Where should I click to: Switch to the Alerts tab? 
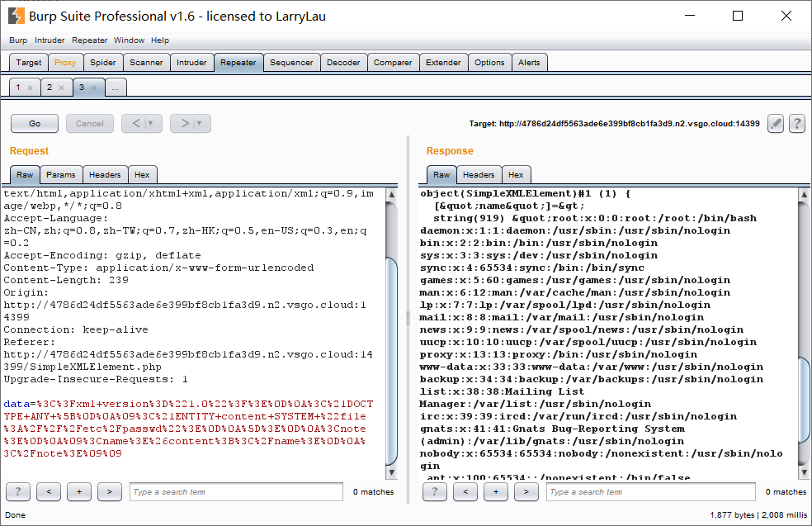click(529, 62)
